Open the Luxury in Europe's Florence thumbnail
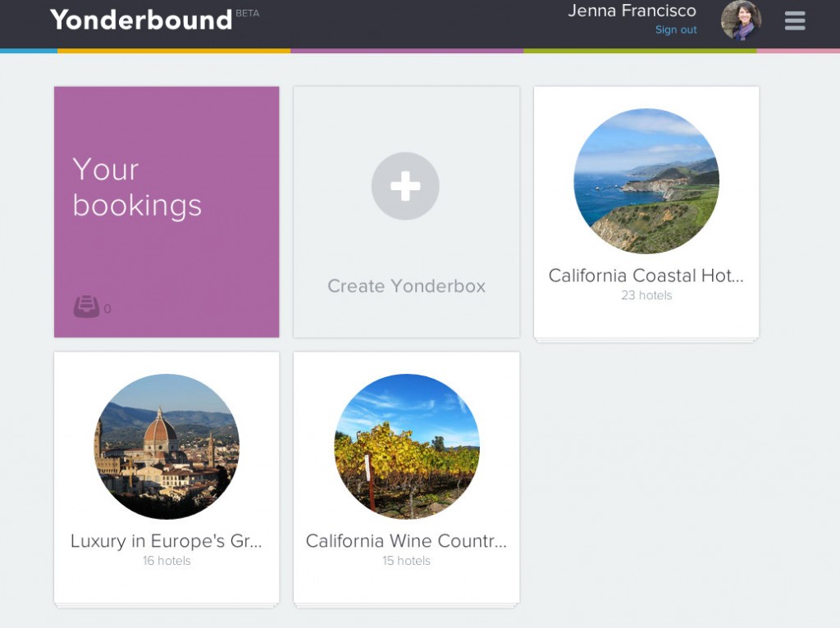 (x=167, y=447)
